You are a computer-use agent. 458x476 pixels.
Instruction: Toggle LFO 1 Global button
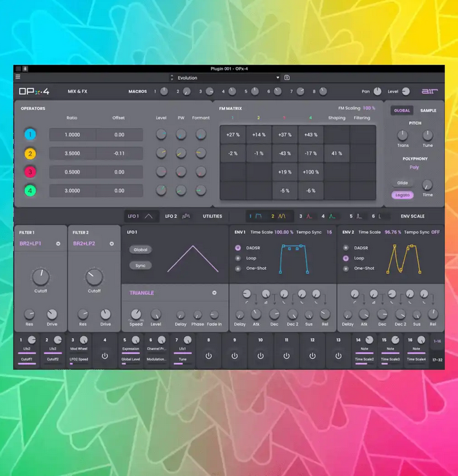tap(140, 250)
